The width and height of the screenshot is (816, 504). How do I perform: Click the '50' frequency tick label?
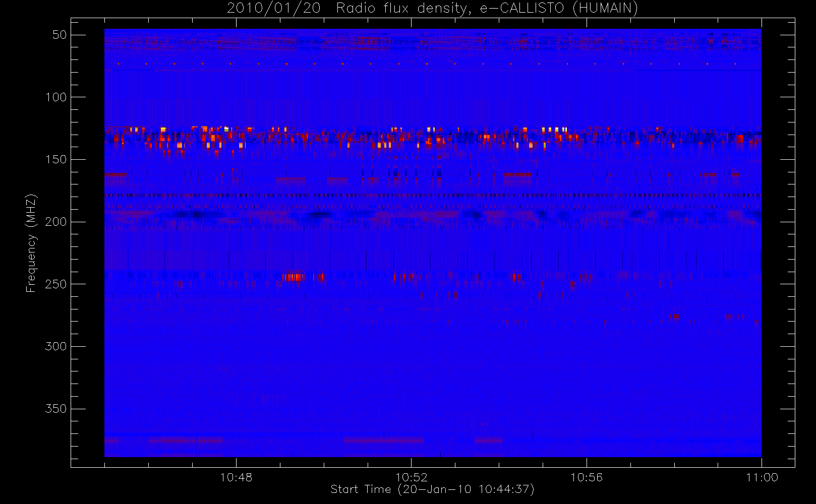(x=60, y=35)
